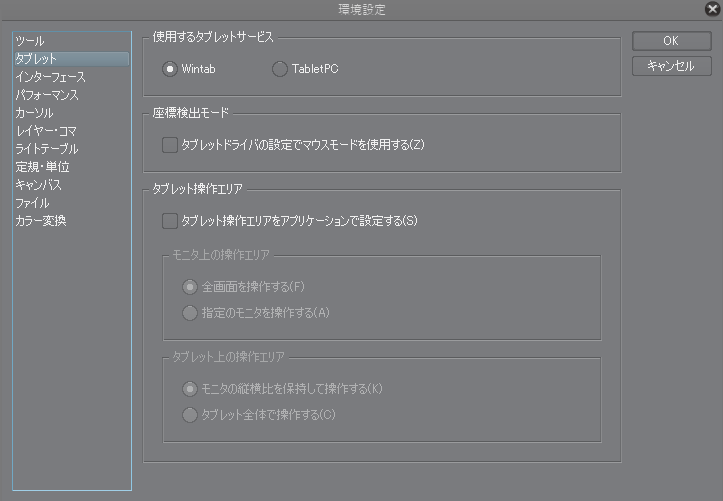The width and height of the screenshot is (723, 501).
Task: Open the 定規・単位 category
Action: [x=71, y=167]
